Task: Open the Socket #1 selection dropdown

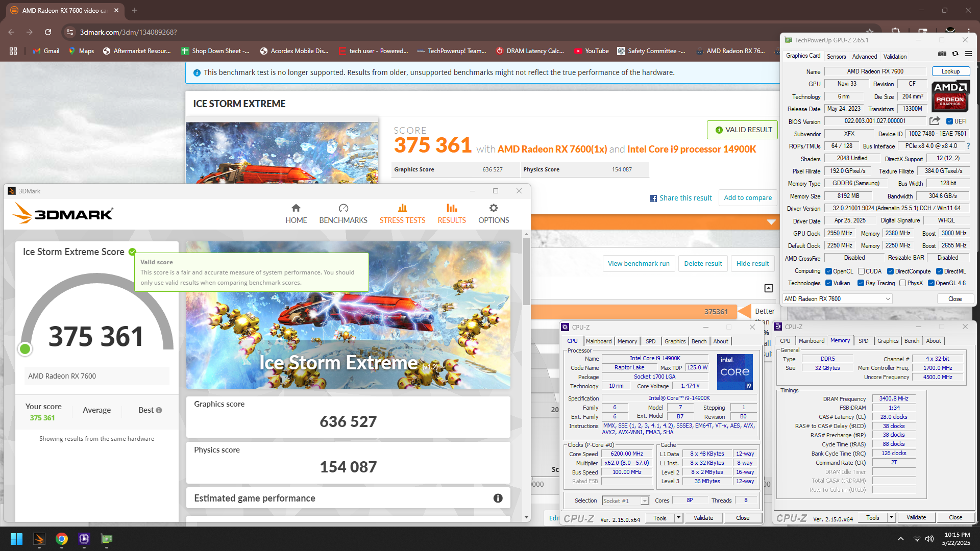Action: pyautogui.click(x=625, y=501)
